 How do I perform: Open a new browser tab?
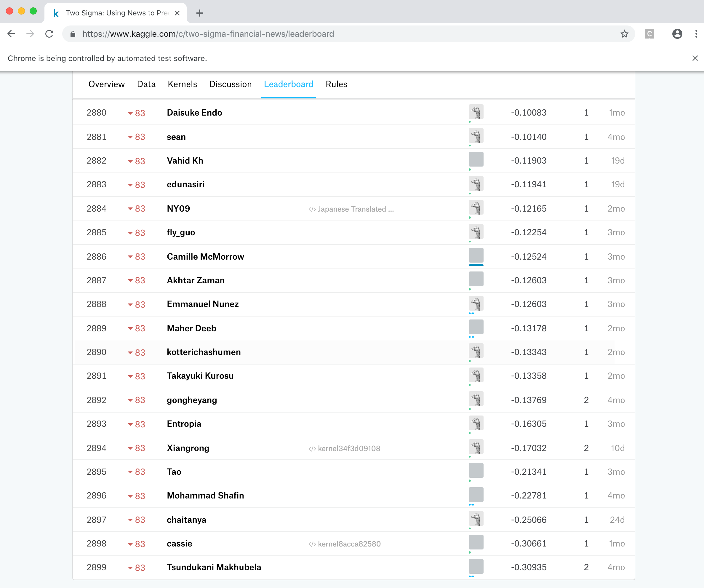[199, 13]
